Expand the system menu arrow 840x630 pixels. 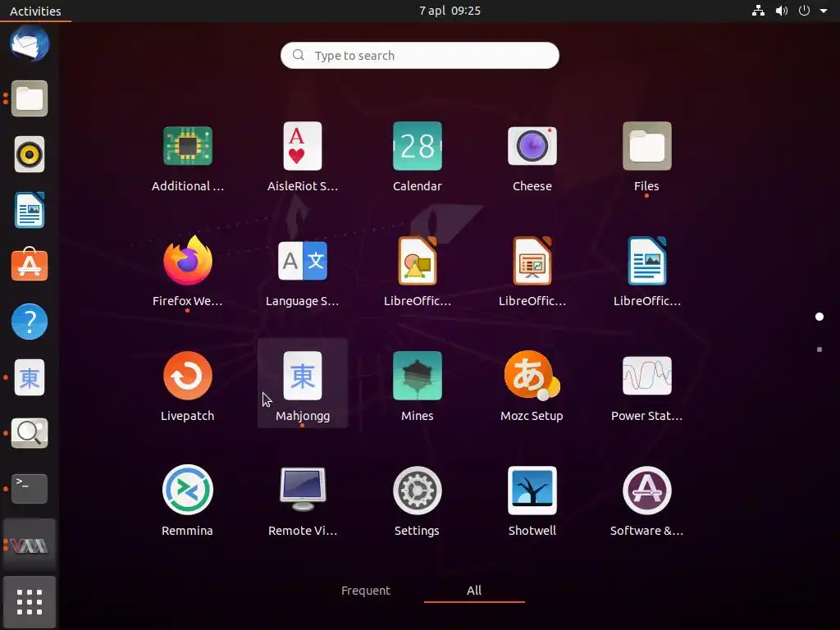pyautogui.click(x=824, y=11)
